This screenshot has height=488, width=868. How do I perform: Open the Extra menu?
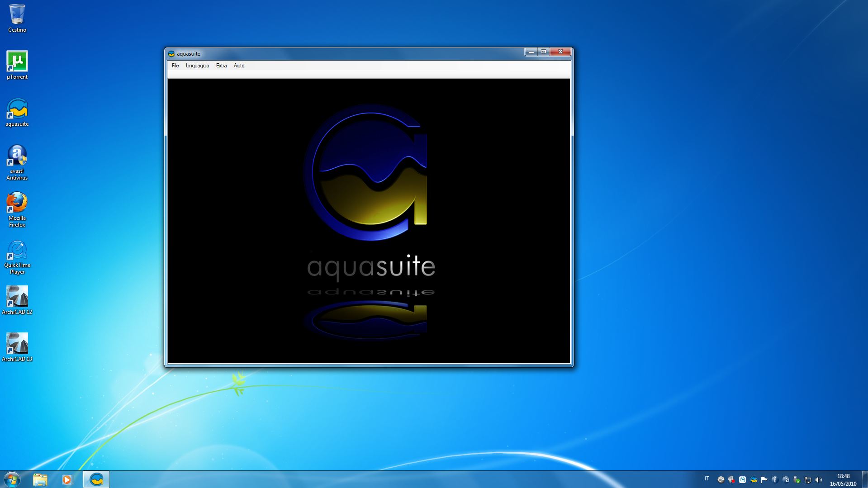tap(221, 66)
